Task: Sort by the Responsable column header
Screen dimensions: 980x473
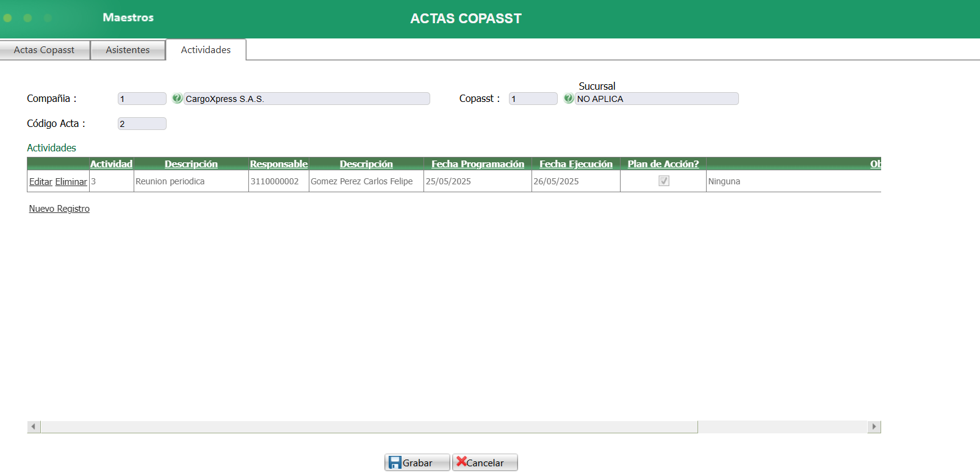Action: pyautogui.click(x=279, y=164)
